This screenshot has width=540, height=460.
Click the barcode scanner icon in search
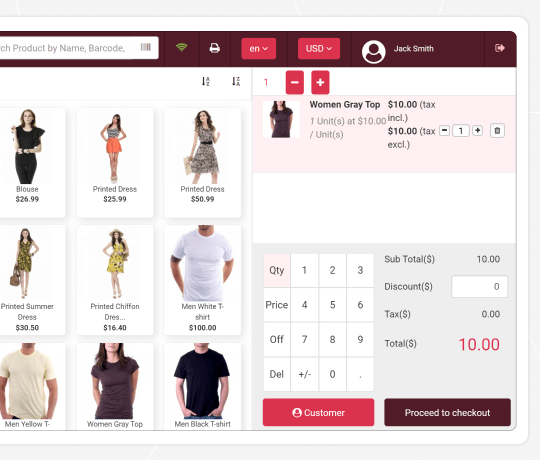[x=146, y=47]
